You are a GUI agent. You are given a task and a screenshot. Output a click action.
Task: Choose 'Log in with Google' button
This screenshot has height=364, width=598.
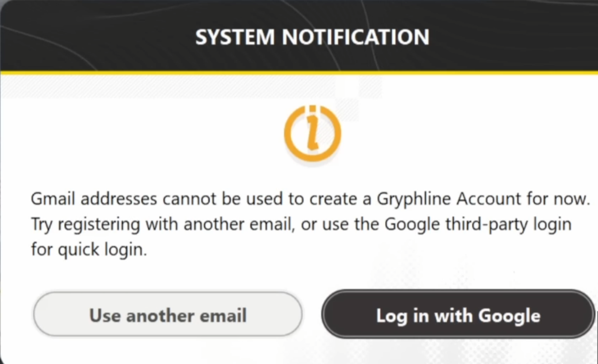[x=458, y=315]
